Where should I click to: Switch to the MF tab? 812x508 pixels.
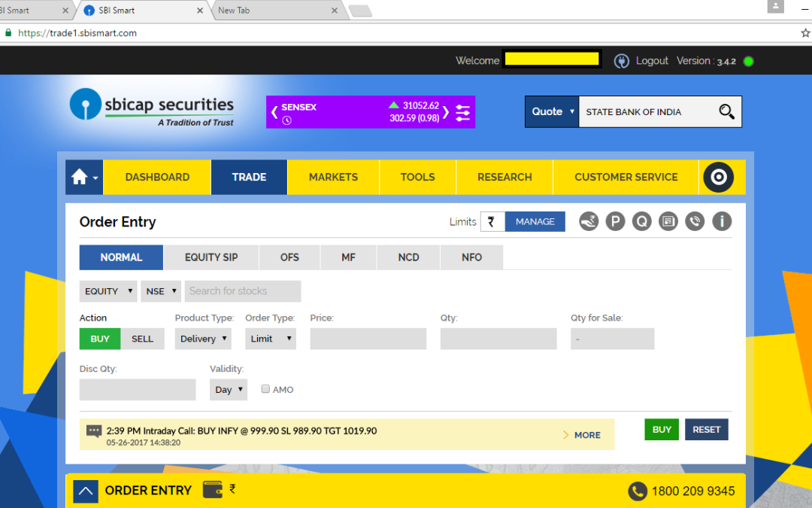click(x=349, y=257)
